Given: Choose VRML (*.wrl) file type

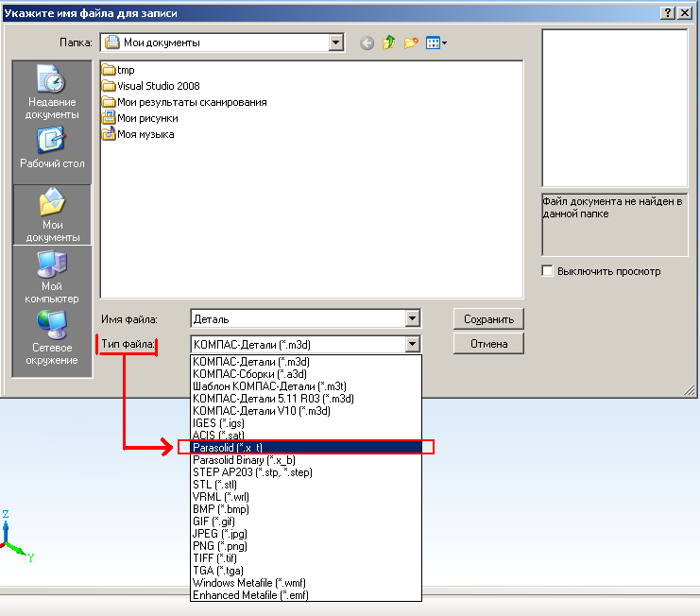Looking at the screenshot, I should (x=306, y=497).
